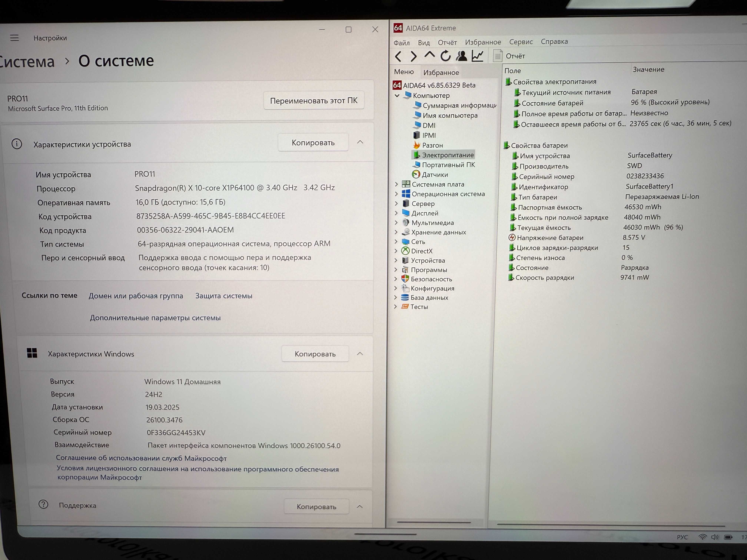Expand the Мультимедиа node
The width and height of the screenshot is (747, 560).
(x=396, y=223)
